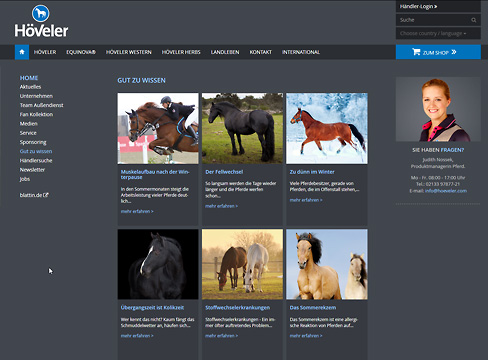Open Sponsoring in the sidebar
This screenshot has width=488, height=360.
click(33, 142)
